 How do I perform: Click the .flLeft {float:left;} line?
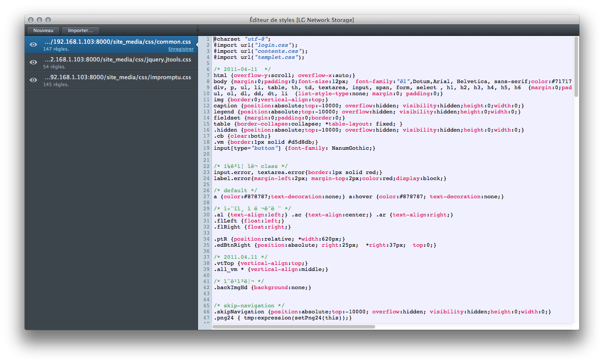[x=249, y=221]
